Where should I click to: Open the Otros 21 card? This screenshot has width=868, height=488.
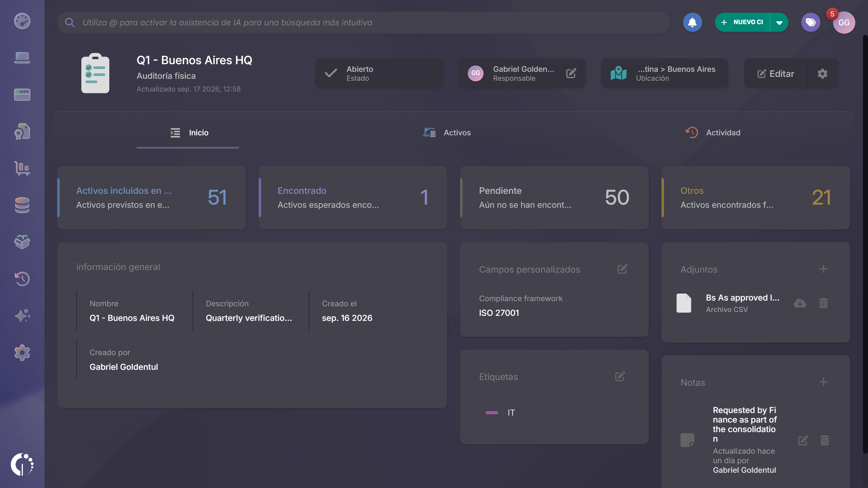point(756,198)
